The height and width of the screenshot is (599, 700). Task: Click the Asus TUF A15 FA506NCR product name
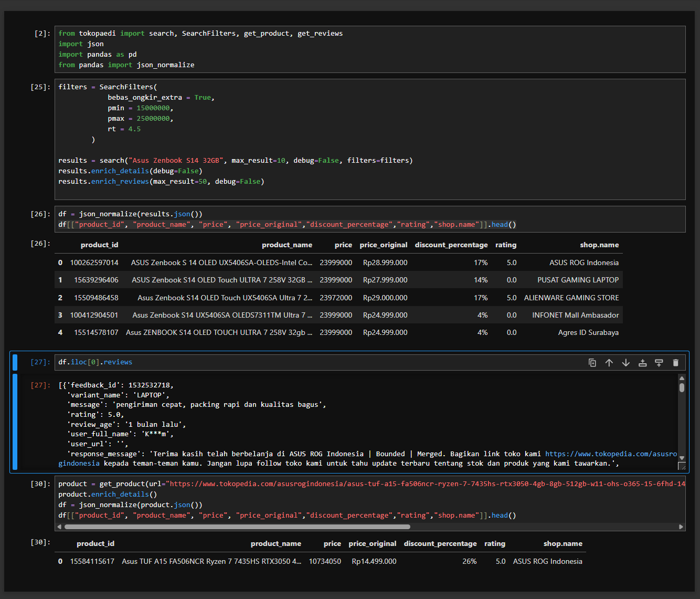pyautogui.click(x=211, y=561)
